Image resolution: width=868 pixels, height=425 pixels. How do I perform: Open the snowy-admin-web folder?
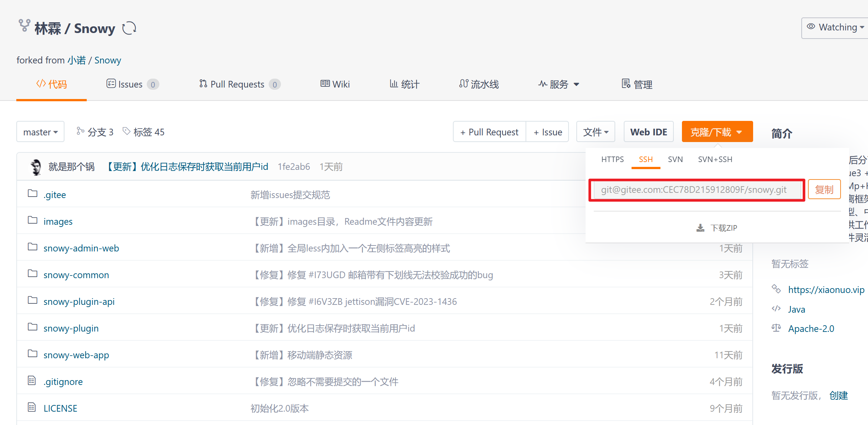(81, 248)
